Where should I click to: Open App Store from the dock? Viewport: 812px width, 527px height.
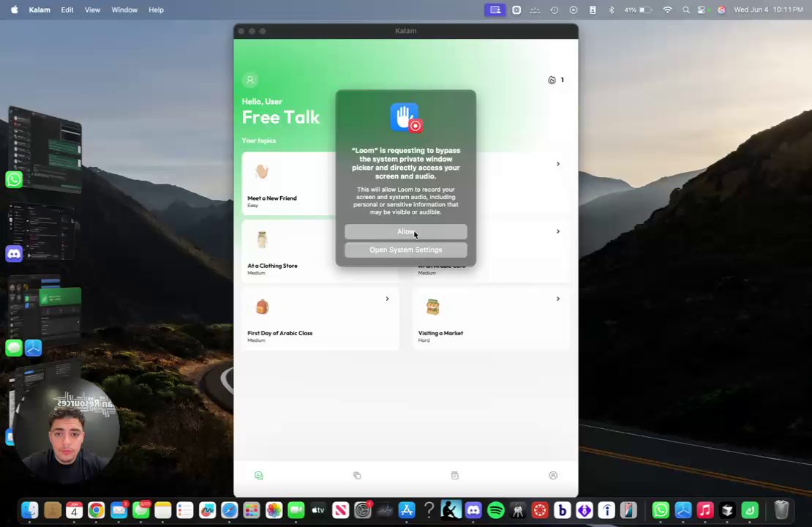click(x=407, y=510)
